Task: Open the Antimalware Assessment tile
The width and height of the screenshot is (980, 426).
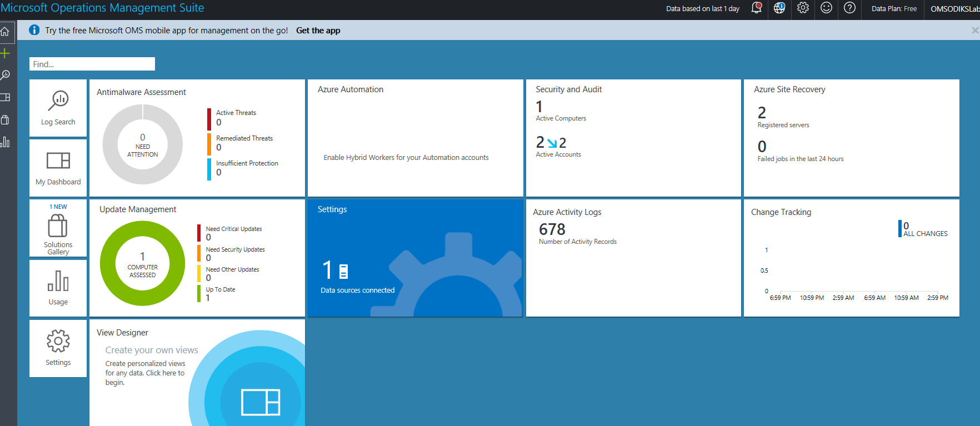Action: click(197, 138)
